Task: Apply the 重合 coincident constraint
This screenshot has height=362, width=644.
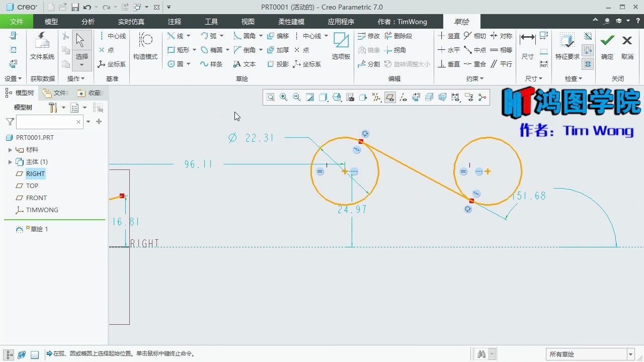Action: pos(475,64)
